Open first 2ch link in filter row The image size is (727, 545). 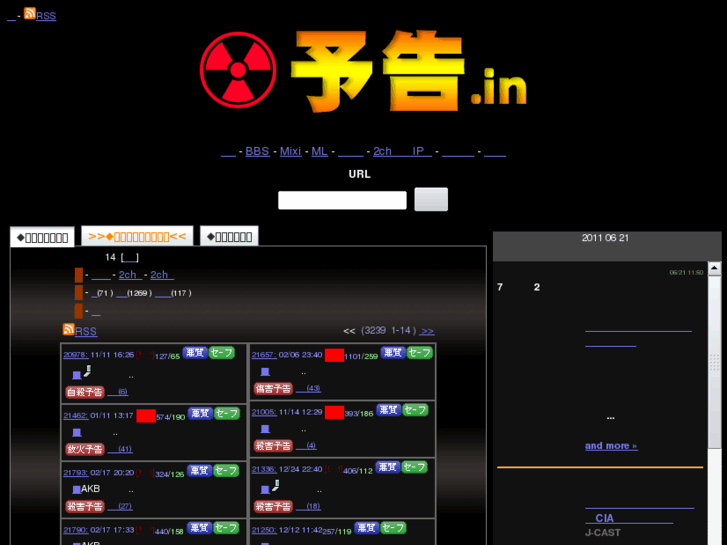pyautogui.click(x=130, y=275)
